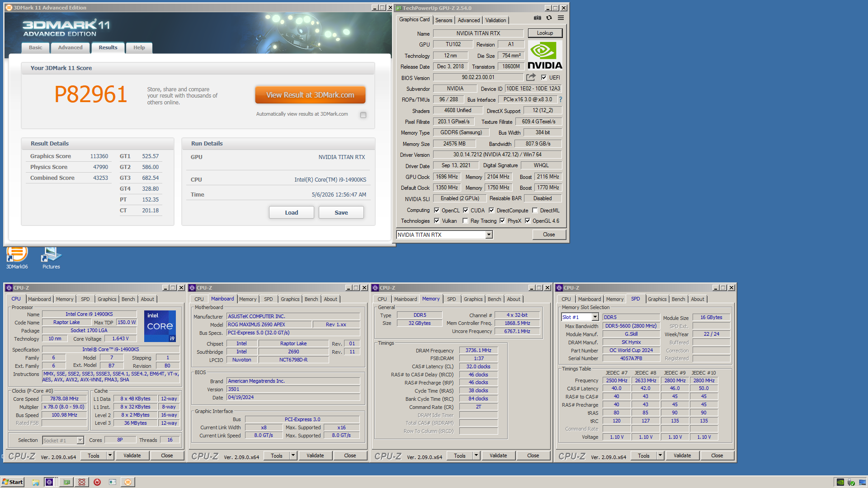The width and height of the screenshot is (868, 488).
Task: Click the Intel Core i9 logo badge
Action: click(x=160, y=326)
